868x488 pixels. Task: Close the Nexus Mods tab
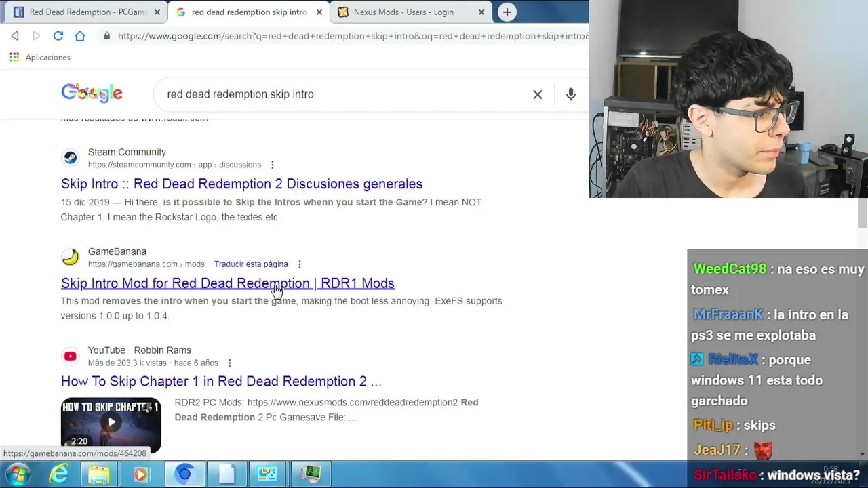pos(481,12)
